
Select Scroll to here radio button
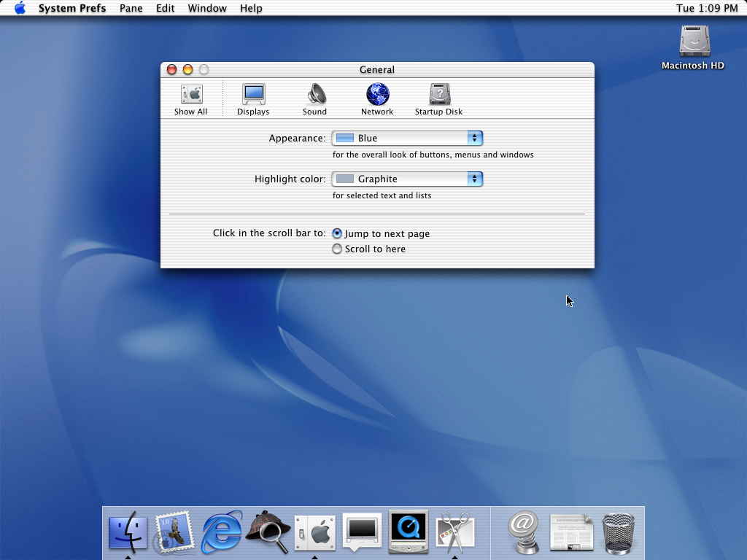coord(337,249)
